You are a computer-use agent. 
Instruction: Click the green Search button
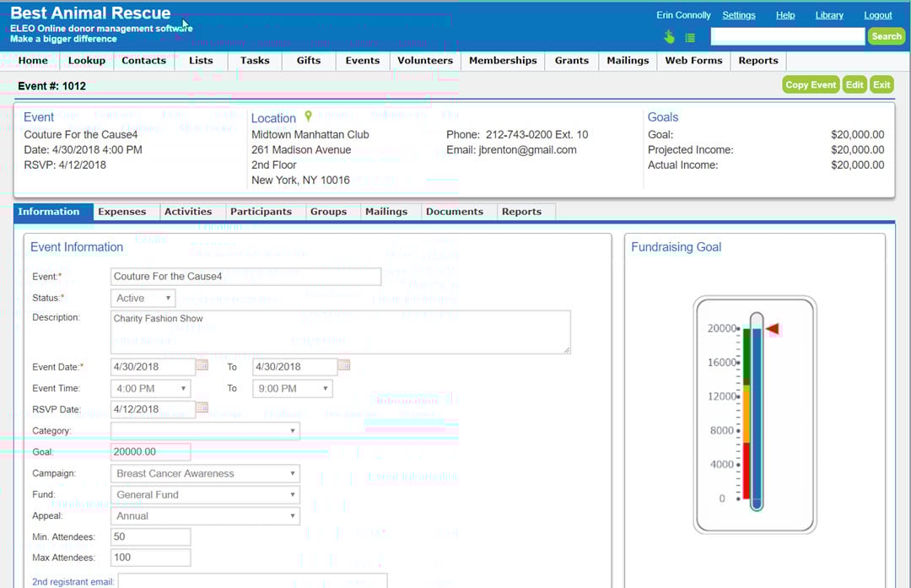pyautogui.click(x=887, y=36)
